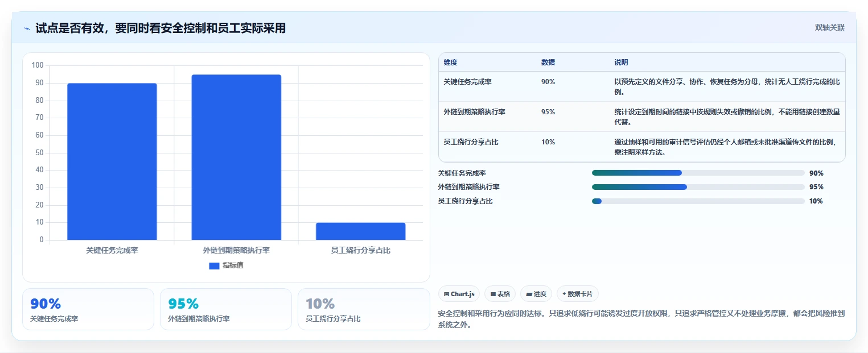Select the 关键任务完成率 table row name
Screen dimensions: 868x353
point(467,82)
